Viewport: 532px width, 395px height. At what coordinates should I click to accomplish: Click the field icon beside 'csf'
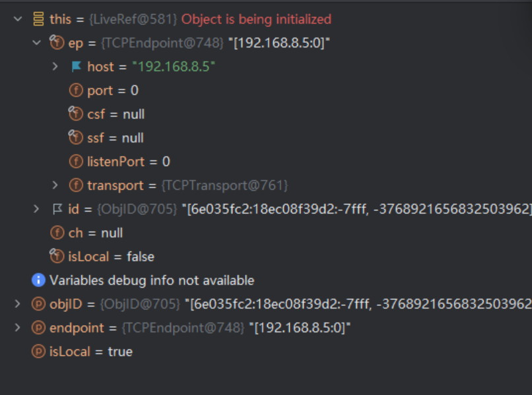point(76,114)
